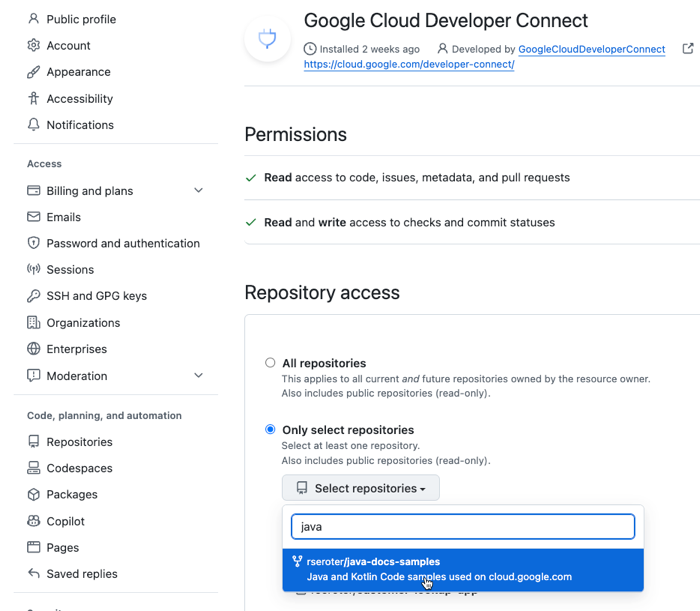Click the external link icon at top right
The height and width of the screenshot is (611, 700).
tap(688, 49)
